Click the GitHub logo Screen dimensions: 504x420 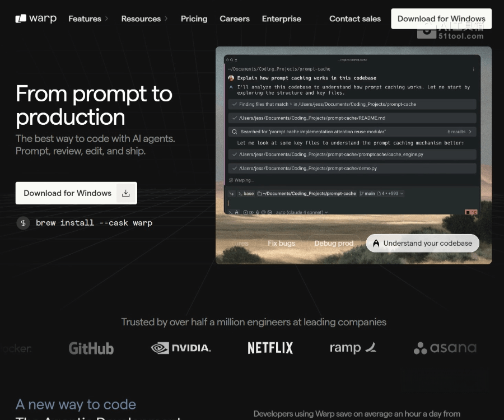pos(91,348)
